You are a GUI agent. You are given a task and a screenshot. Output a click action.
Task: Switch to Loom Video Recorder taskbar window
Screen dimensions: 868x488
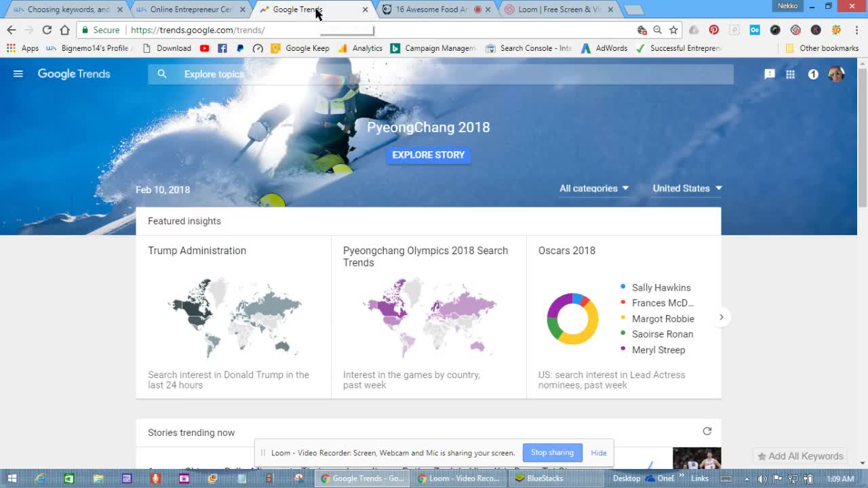point(459,479)
